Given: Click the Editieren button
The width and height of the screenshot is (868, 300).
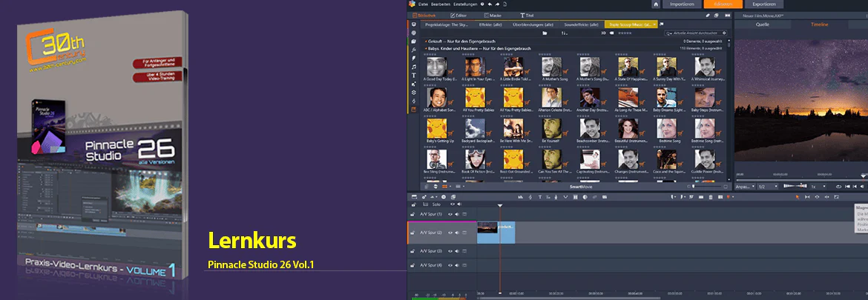Looking at the screenshot, I should click(723, 4).
